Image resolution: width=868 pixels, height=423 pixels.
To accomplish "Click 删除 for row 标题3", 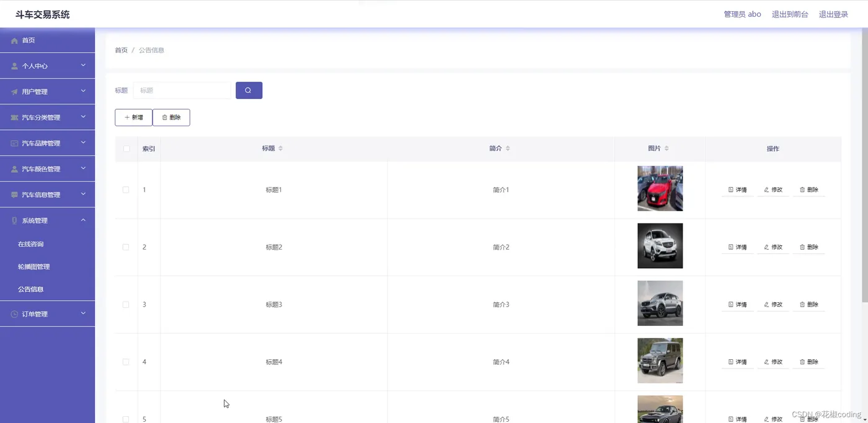I will click(809, 305).
